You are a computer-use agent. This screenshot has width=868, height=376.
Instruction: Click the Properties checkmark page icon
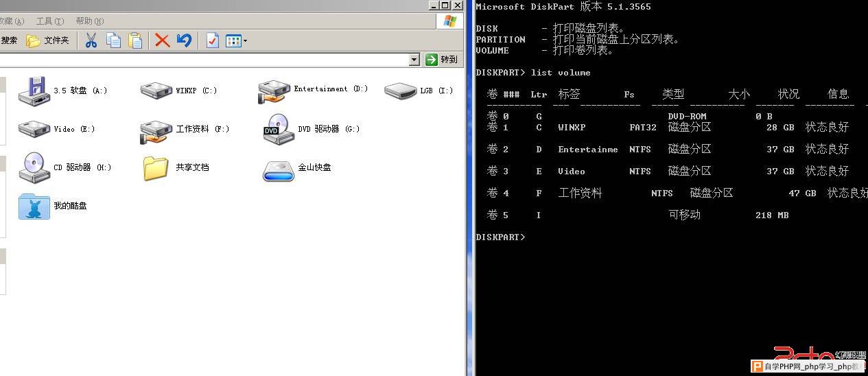click(x=213, y=40)
